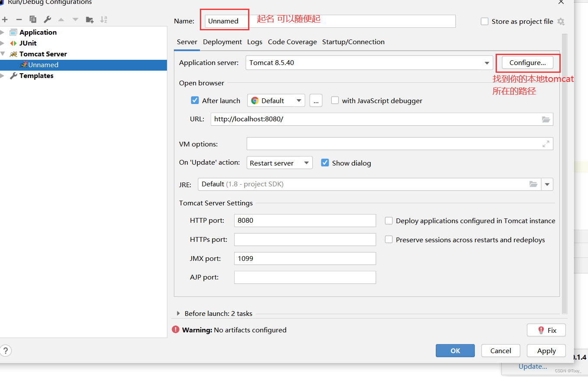Expand the VM options field
The height and width of the screenshot is (377, 588).
click(x=546, y=144)
